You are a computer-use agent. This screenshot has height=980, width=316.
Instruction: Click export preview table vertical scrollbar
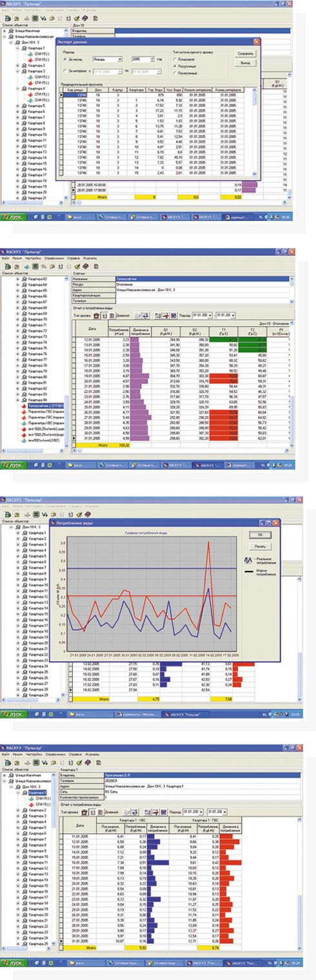[255, 132]
